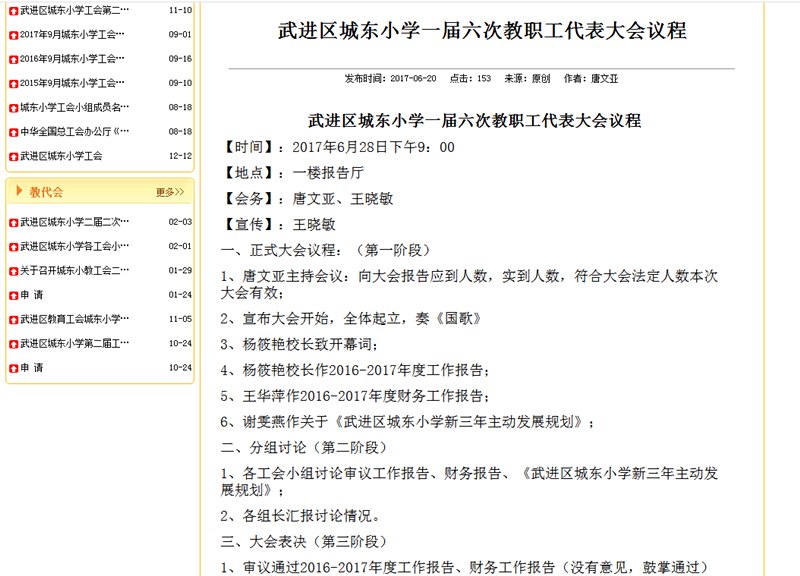Click 更多>> in the 教代会 section

[x=170, y=192]
